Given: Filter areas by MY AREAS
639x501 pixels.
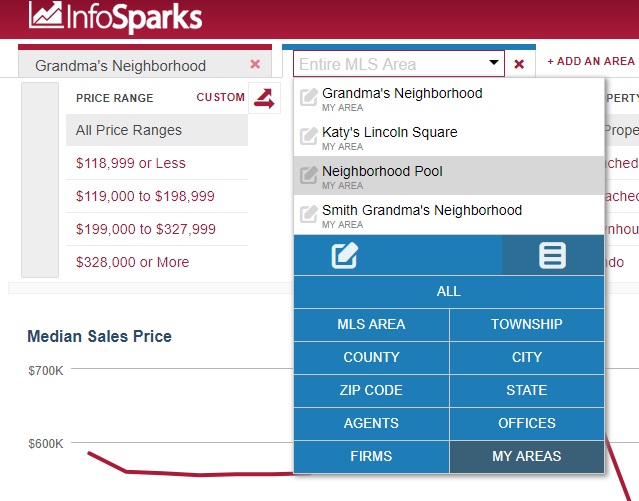Looking at the screenshot, I should coord(527,456).
